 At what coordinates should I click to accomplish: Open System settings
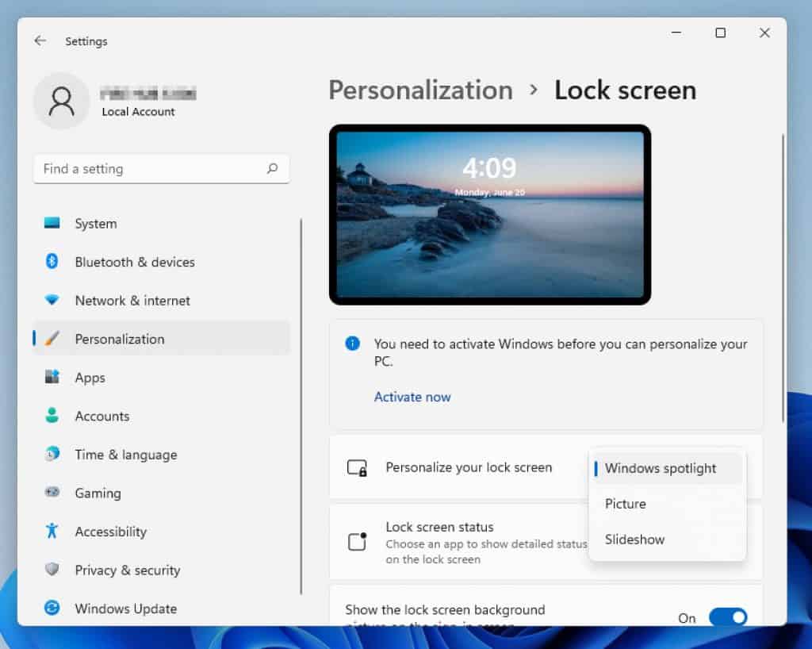tap(161, 224)
